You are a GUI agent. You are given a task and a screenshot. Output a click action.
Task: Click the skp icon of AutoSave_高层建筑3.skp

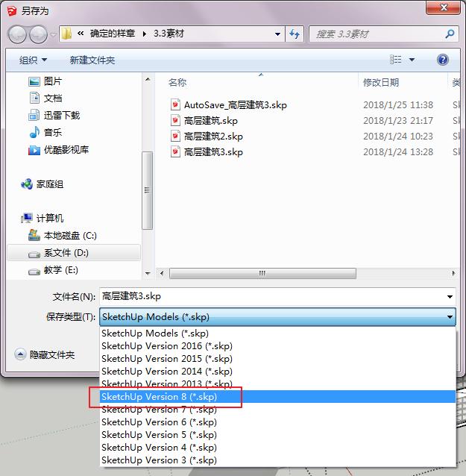coord(175,105)
